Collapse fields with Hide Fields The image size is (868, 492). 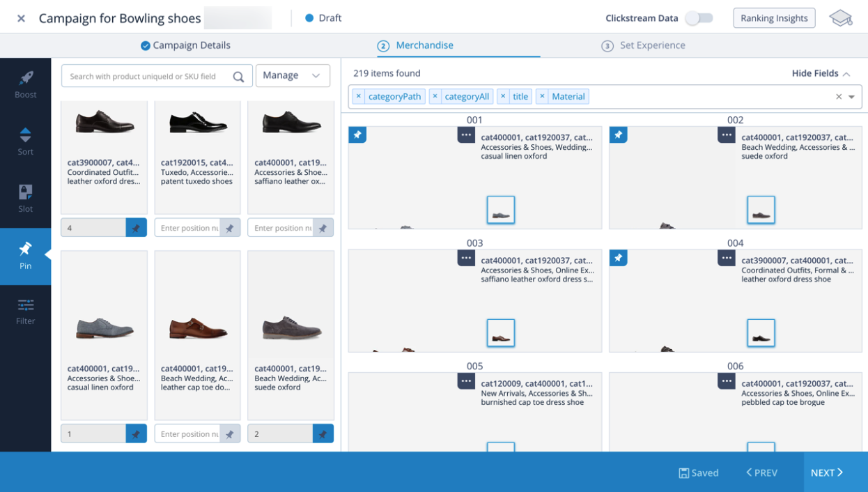click(x=821, y=73)
